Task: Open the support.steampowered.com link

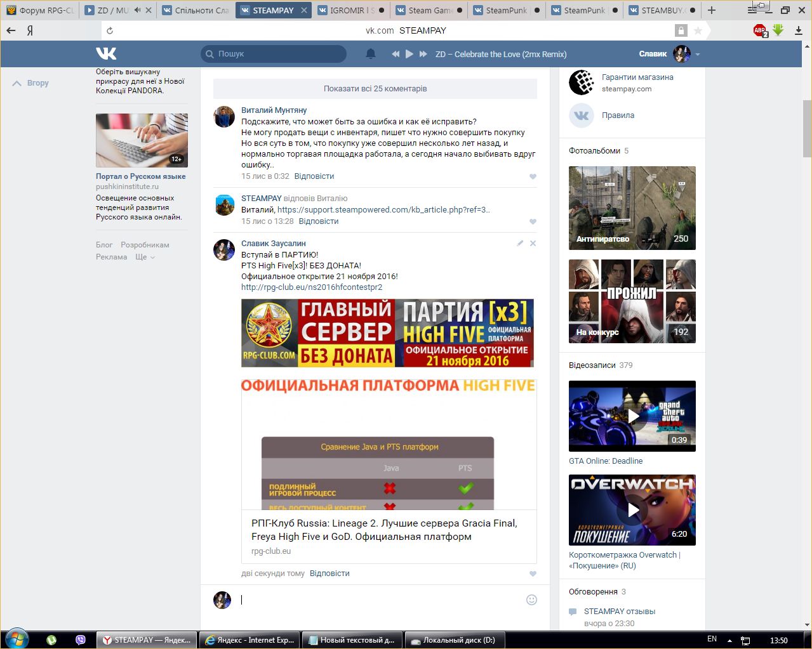Action: coord(383,210)
